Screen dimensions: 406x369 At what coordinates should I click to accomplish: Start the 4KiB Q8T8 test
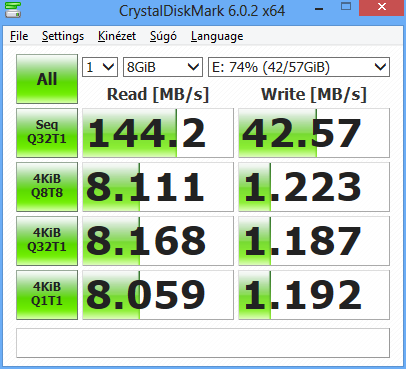[x=47, y=187]
